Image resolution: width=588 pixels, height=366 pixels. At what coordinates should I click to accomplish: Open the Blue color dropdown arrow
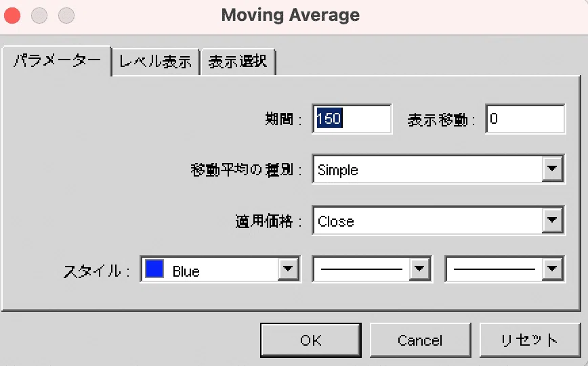tap(289, 271)
